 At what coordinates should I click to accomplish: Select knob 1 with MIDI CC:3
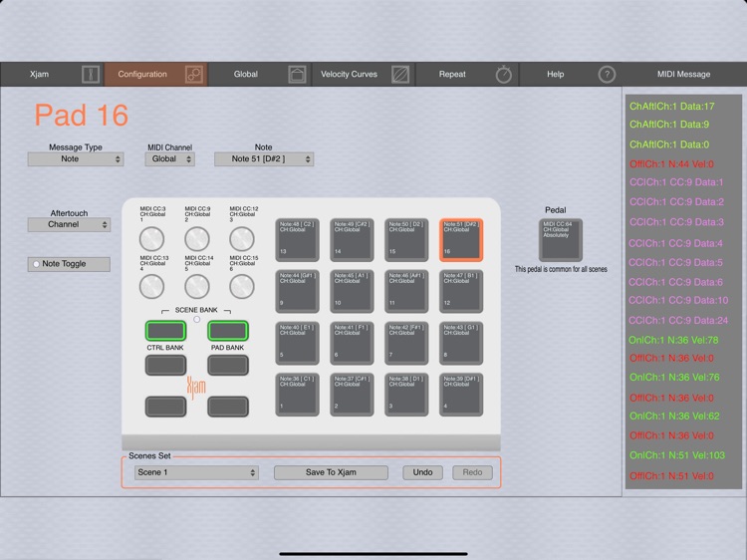click(x=152, y=239)
